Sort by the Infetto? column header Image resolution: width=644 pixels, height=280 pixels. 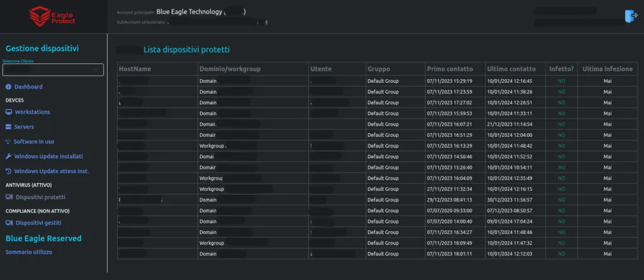(x=562, y=69)
